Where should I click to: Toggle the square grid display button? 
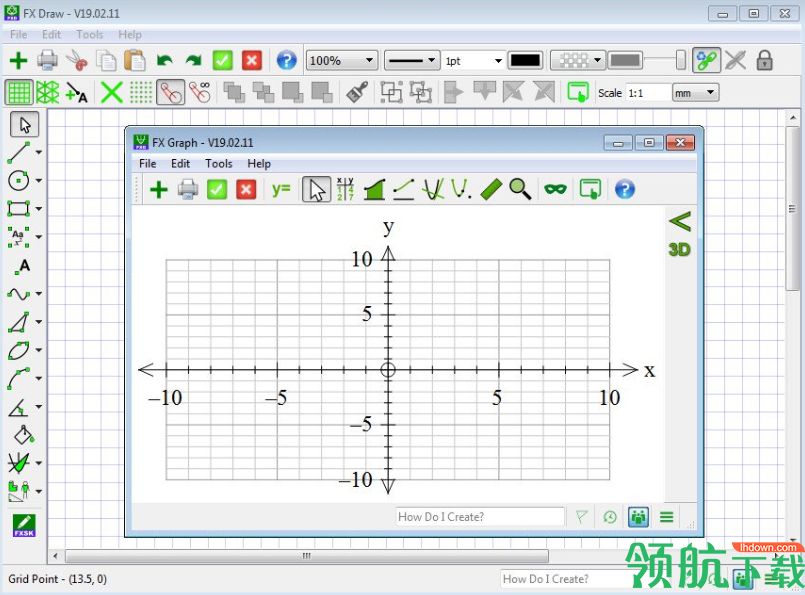[19, 92]
